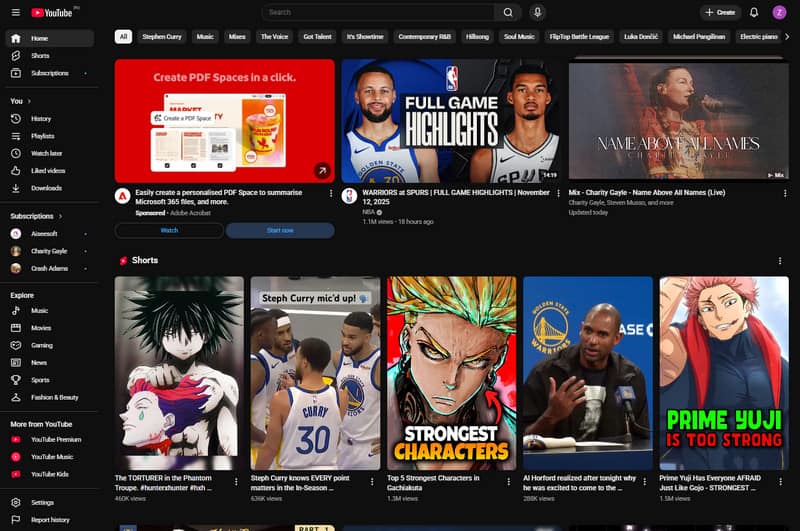Screen dimensions: 800x531
Task: Open watch History
Action: [x=50, y=118]
